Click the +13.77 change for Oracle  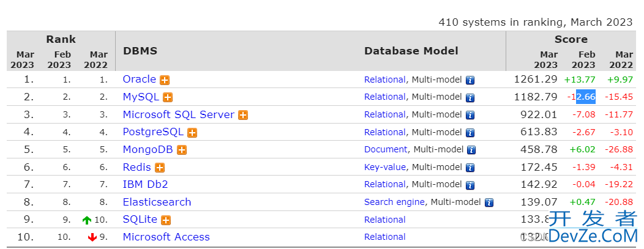[x=580, y=80]
